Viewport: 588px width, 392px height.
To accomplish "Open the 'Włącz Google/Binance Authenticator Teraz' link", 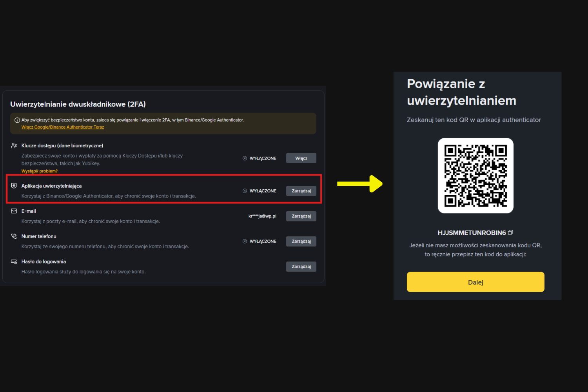I will [63, 127].
